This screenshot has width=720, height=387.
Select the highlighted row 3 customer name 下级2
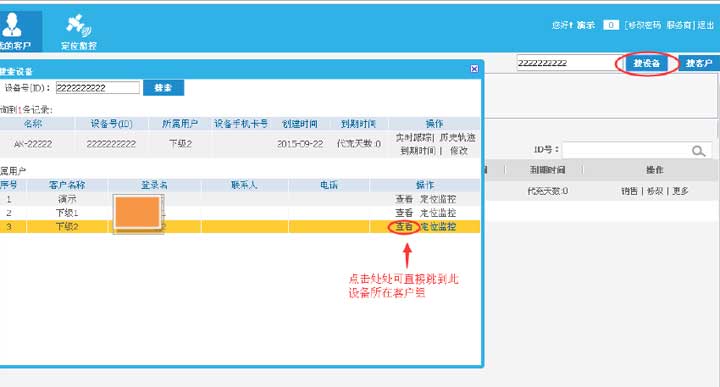pos(67,226)
